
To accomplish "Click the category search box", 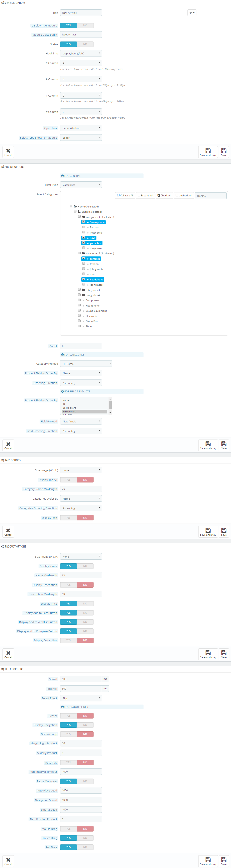I will click(211, 195).
